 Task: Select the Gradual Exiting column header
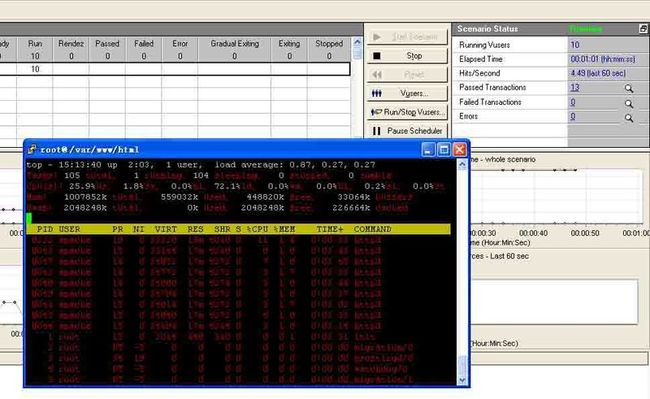coord(235,44)
